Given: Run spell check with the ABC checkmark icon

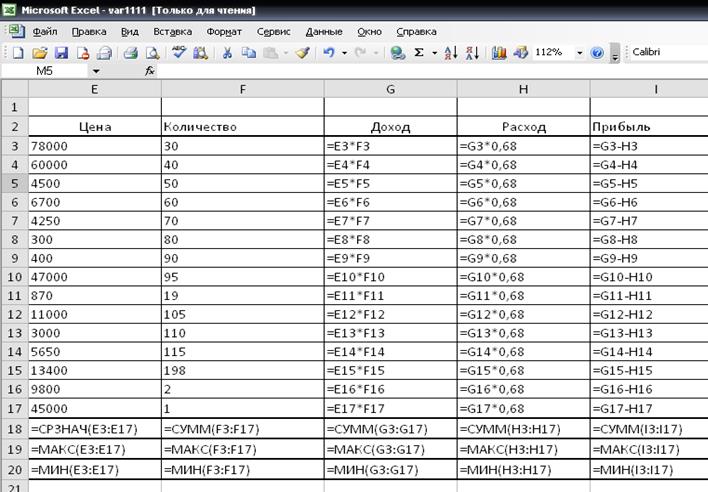Looking at the screenshot, I should tap(179, 53).
